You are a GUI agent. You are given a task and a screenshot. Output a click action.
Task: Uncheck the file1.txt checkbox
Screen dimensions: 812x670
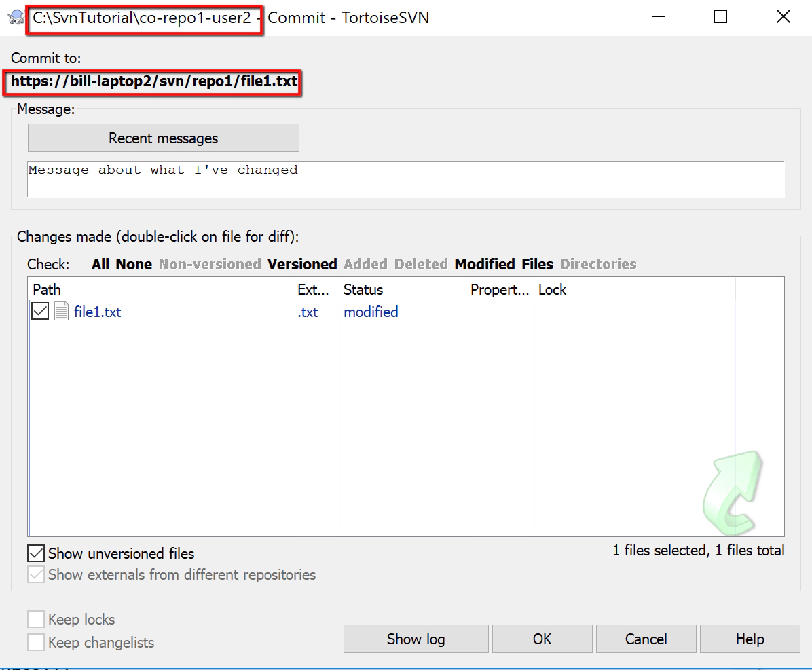pyautogui.click(x=39, y=312)
